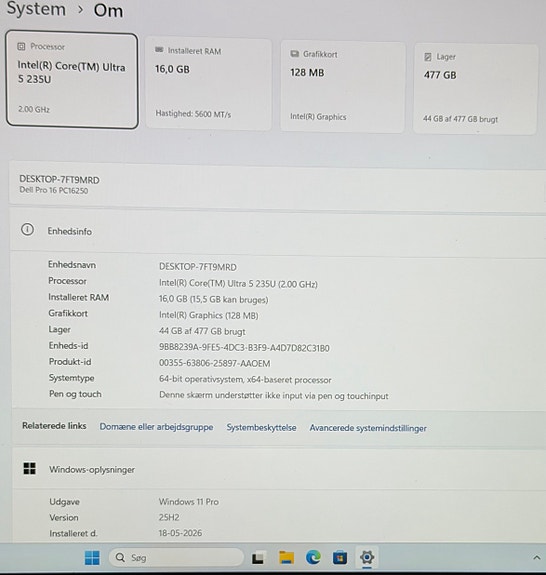Click the Windows logo beside Windows-oplysninger
The width and height of the screenshot is (546, 575).
(x=30, y=468)
